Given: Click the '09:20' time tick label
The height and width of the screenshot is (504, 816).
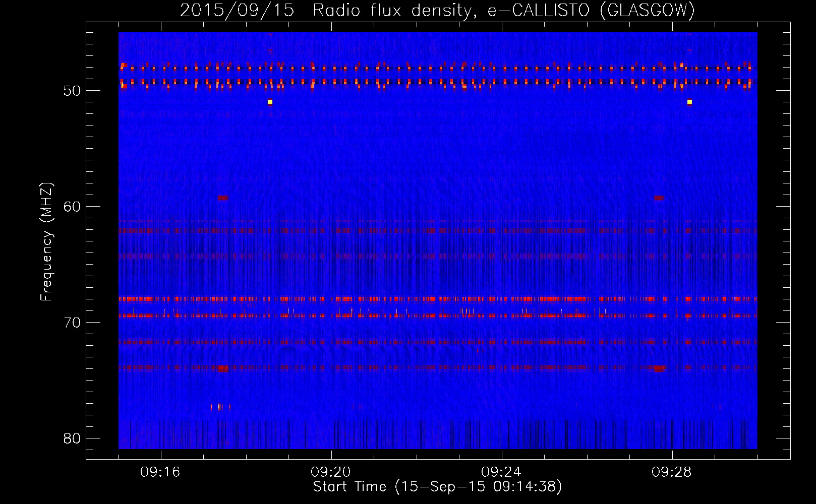Looking at the screenshot, I should pos(330,472).
